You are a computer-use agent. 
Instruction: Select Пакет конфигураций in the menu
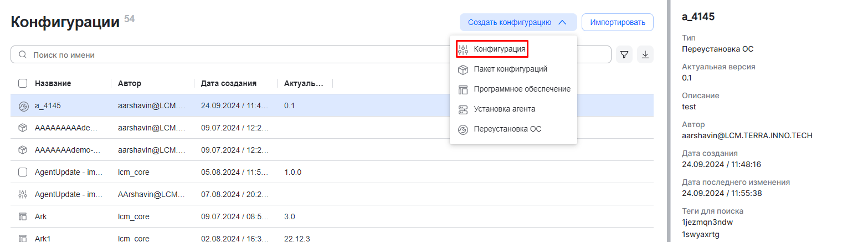tap(510, 69)
